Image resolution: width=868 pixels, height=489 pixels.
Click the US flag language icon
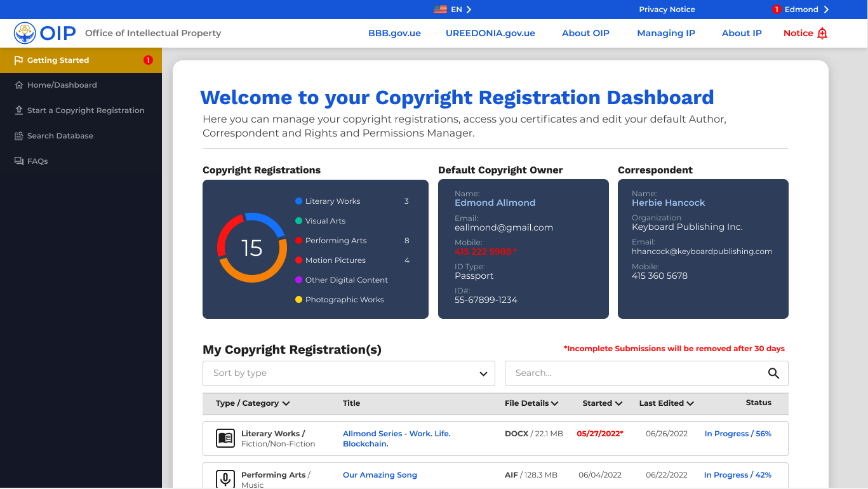(440, 10)
